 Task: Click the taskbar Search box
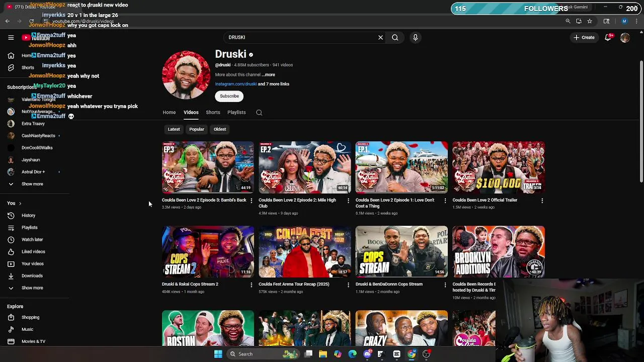262,354
